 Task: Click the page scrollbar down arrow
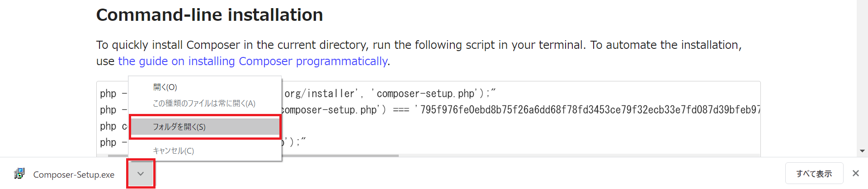862,151
